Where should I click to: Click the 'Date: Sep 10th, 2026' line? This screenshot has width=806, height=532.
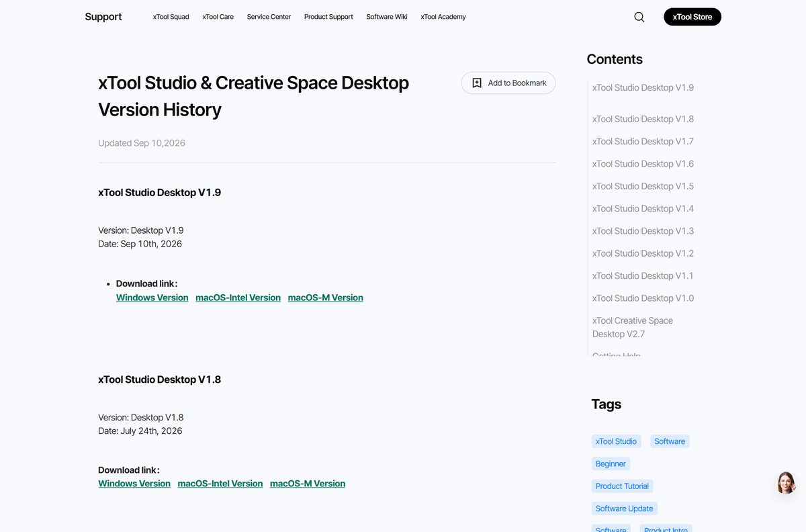point(140,244)
